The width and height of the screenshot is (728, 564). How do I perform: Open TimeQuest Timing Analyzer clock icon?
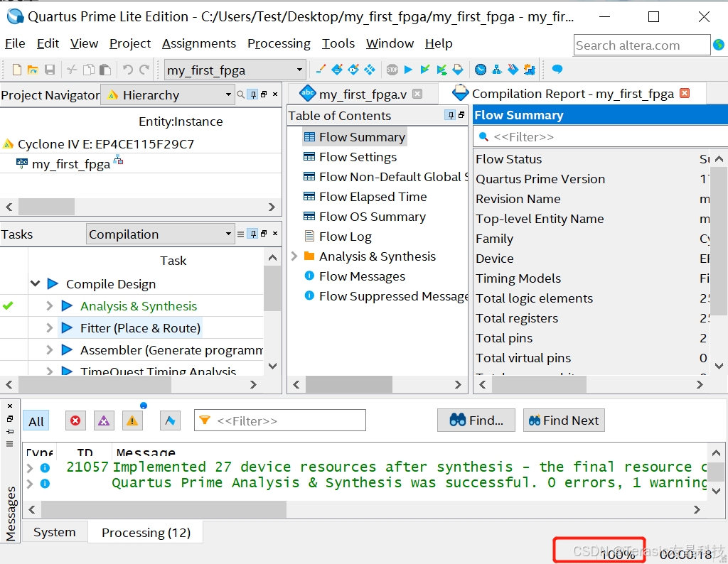pyautogui.click(x=481, y=70)
